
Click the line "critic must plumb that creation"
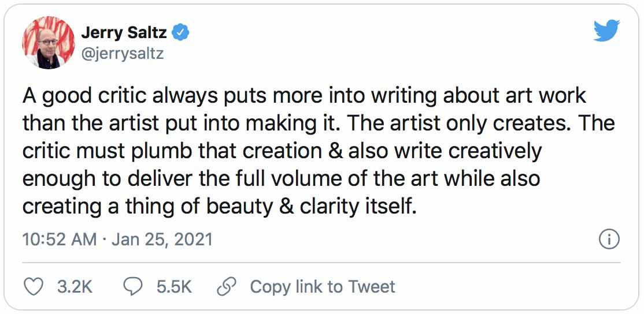coord(282,151)
